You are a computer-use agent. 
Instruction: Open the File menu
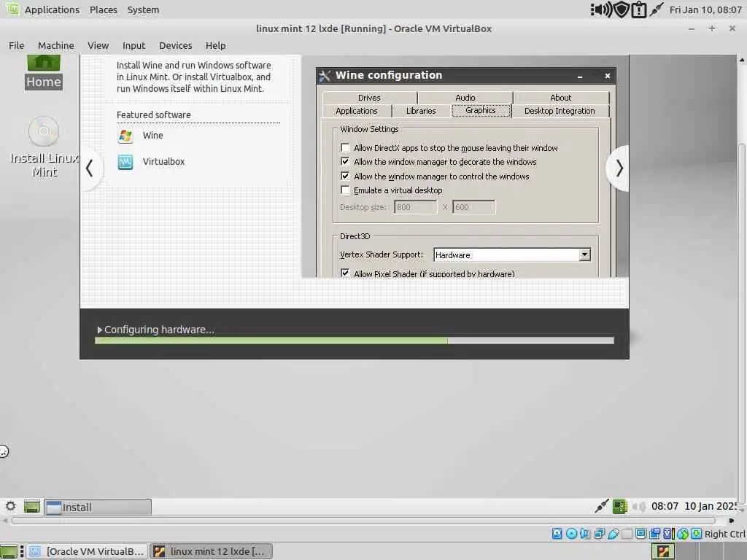click(16, 45)
